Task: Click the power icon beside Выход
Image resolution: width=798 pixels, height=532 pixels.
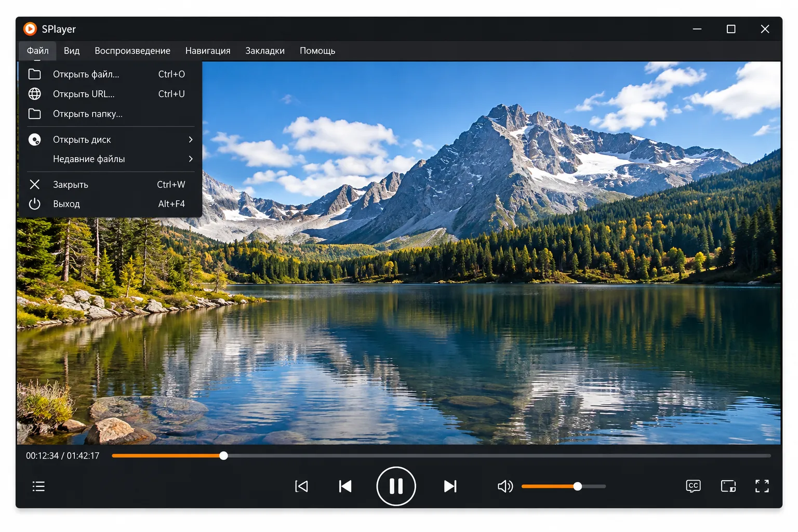Action: coord(35,204)
